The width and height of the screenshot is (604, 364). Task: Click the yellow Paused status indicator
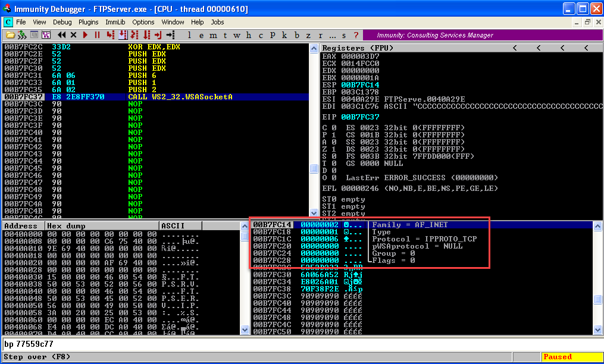[x=572, y=357]
